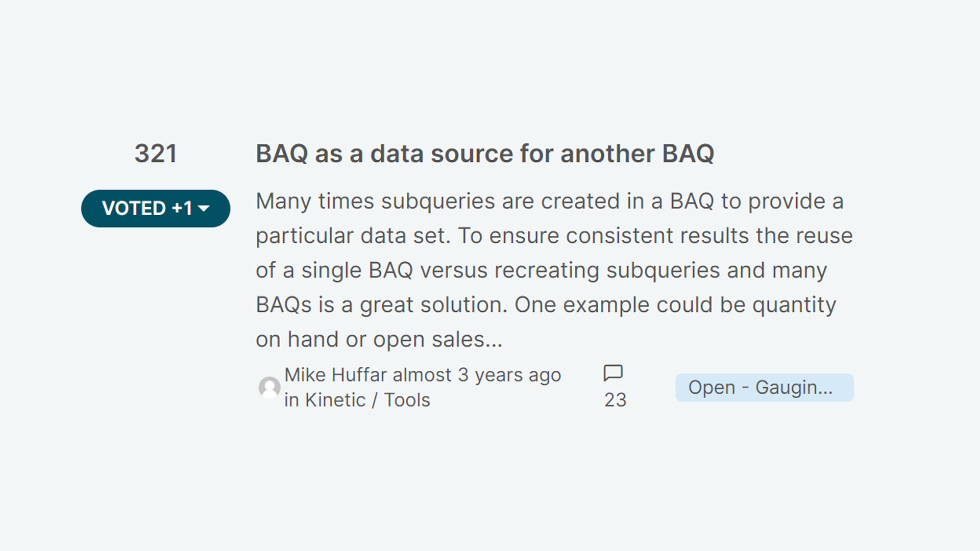The image size is (980, 551).
Task: Open the 23 comments count
Action: click(615, 400)
